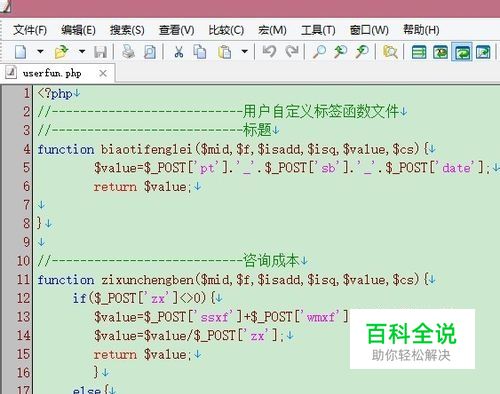The image size is (500, 394).
Task: Click the function name biaotifenglei
Action: coord(147,149)
